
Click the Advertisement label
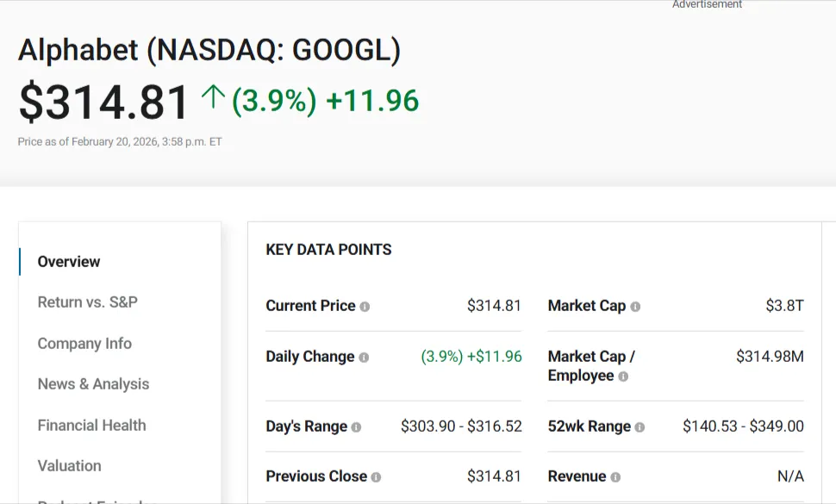[707, 4]
